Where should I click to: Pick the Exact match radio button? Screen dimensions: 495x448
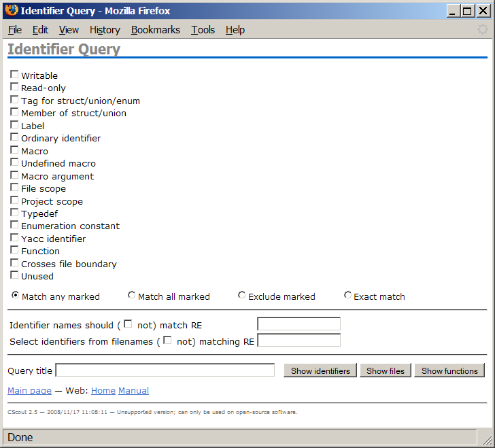pos(347,295)
